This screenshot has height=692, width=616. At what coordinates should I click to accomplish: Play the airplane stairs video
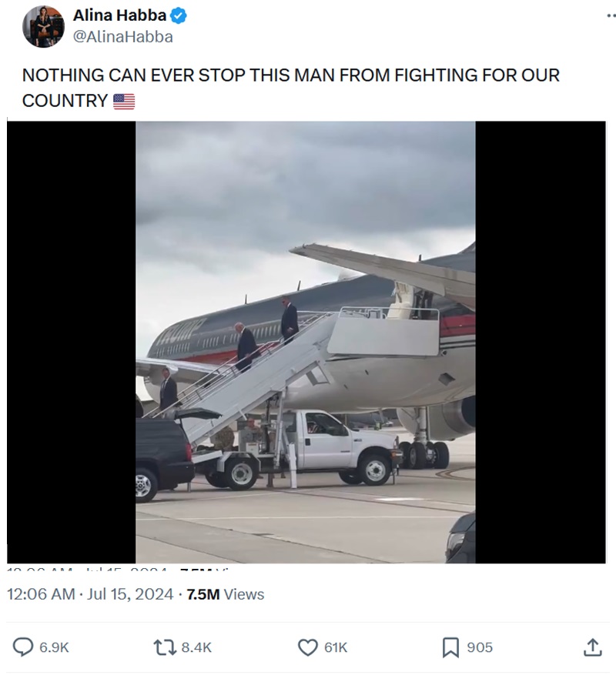pos(306,342)
